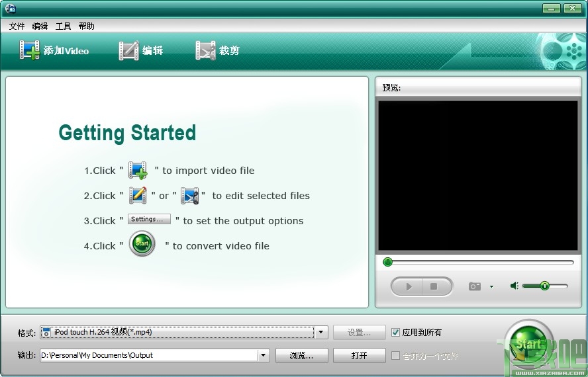Image resolution: width=588 pixels, height=377 pixels.
Task: Click the 打开 open folder button
Action: 360,355
